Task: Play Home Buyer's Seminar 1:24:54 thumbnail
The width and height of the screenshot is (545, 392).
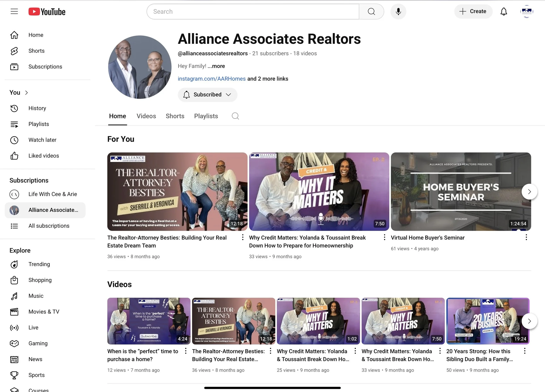Action: [x=461, y=192]
